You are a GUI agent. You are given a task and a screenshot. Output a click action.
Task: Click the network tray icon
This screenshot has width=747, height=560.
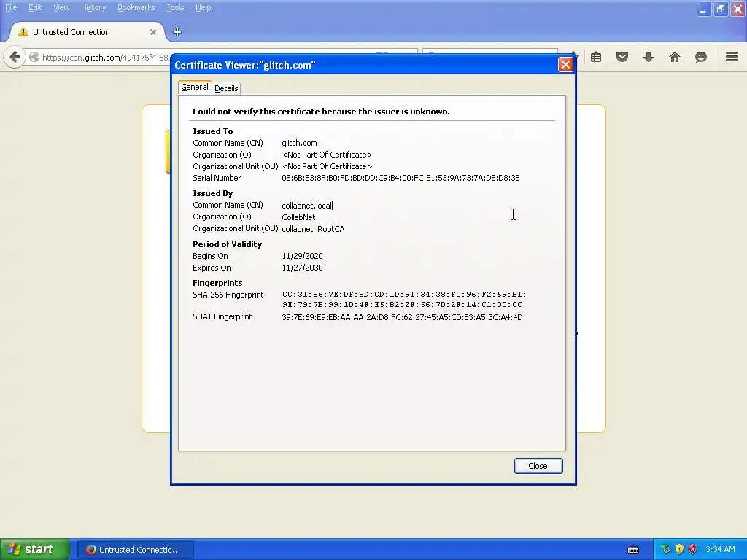(x=666, y=549)
